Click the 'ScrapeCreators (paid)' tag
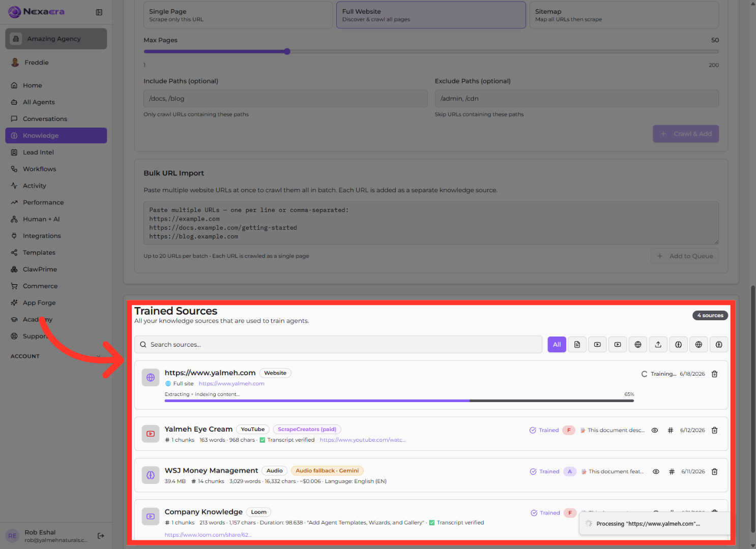Viewport: 756px width, 549px height. (x=307, y=430)
